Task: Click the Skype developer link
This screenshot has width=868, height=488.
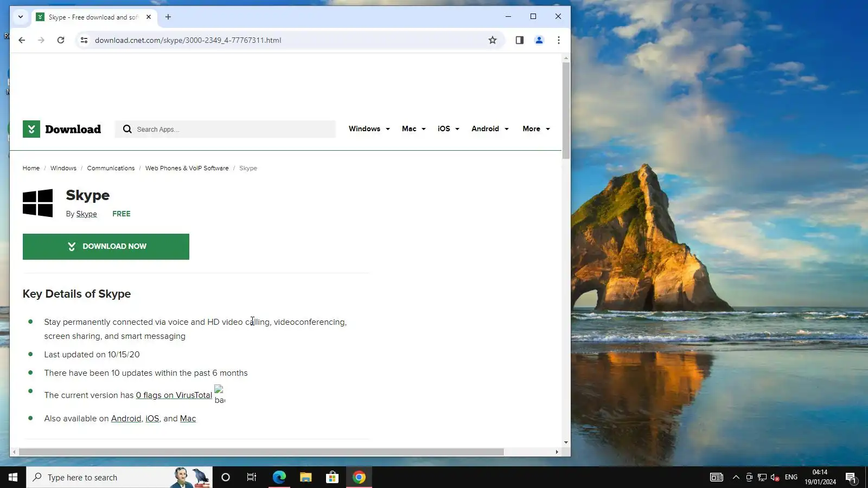Action: [x=86, y=214]
